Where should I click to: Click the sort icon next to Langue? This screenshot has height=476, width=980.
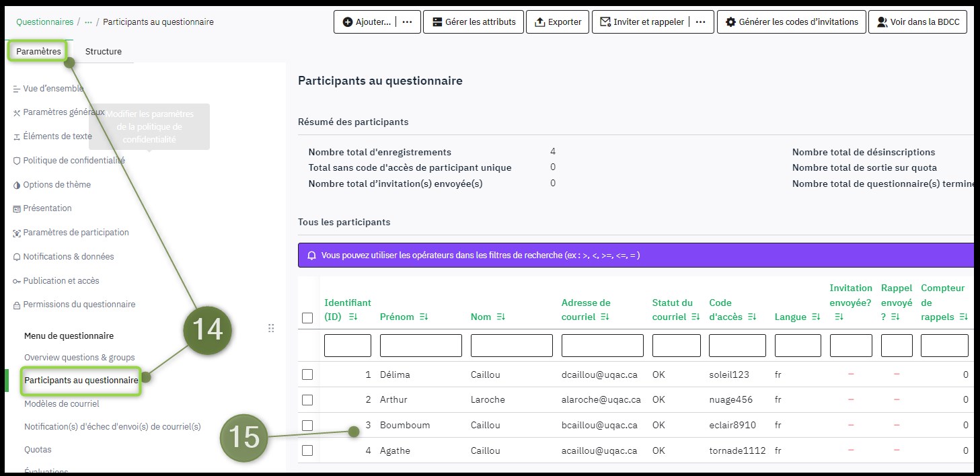click(816, 317)
